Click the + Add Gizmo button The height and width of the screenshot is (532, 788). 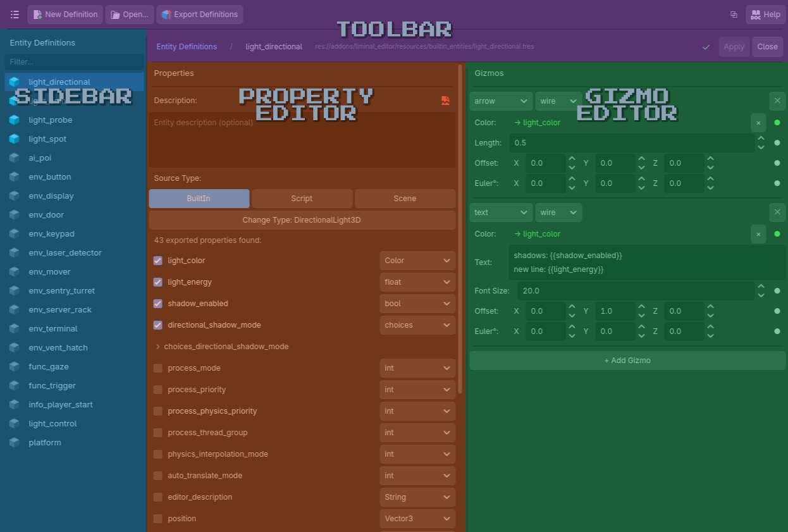point(627,361)
